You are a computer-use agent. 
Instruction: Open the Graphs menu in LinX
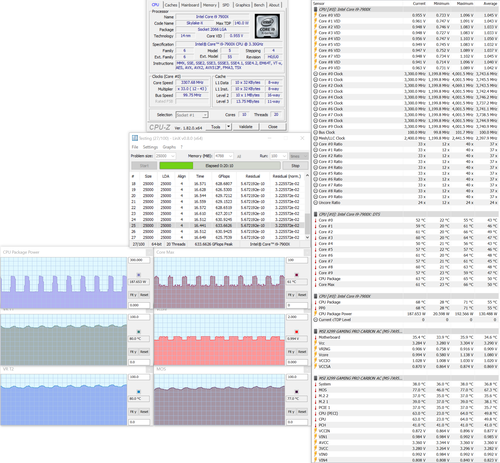pos(169,147)
